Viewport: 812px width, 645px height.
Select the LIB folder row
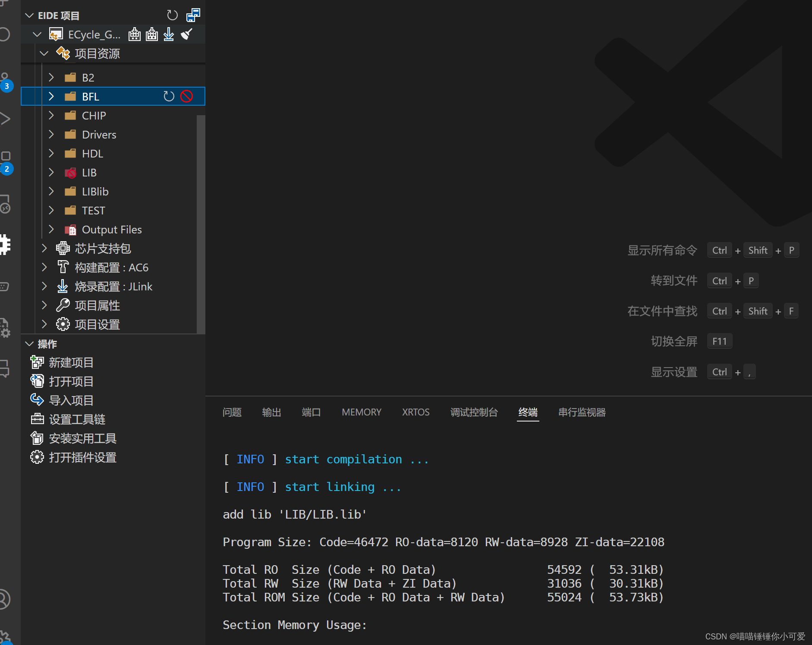tap(113, 173)
